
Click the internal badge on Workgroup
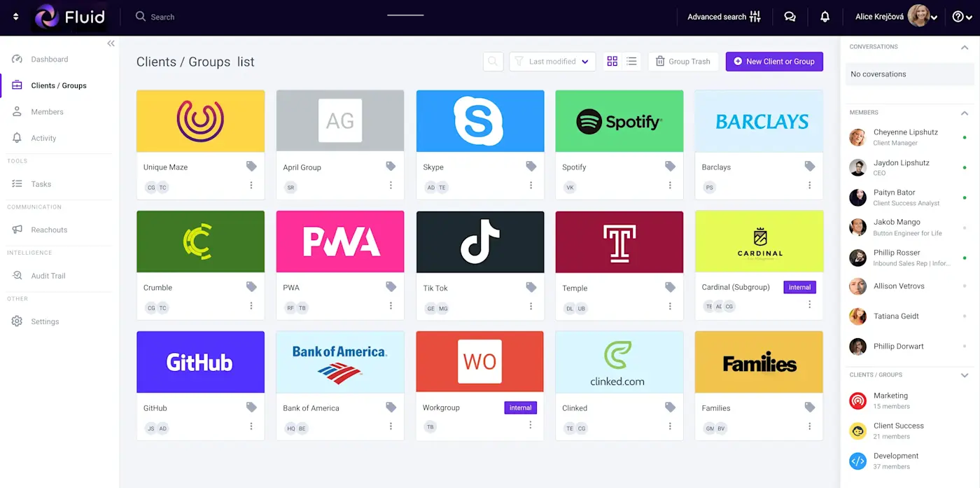point(520,407)
